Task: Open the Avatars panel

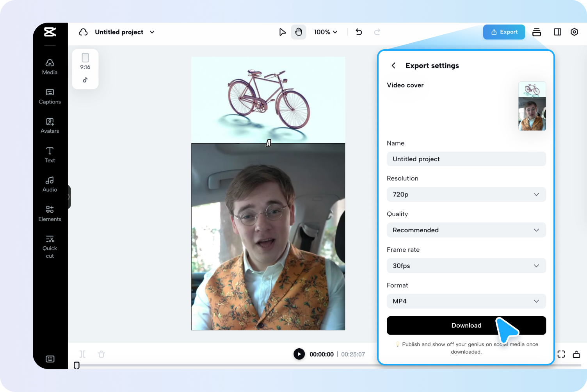Action: 50,126
